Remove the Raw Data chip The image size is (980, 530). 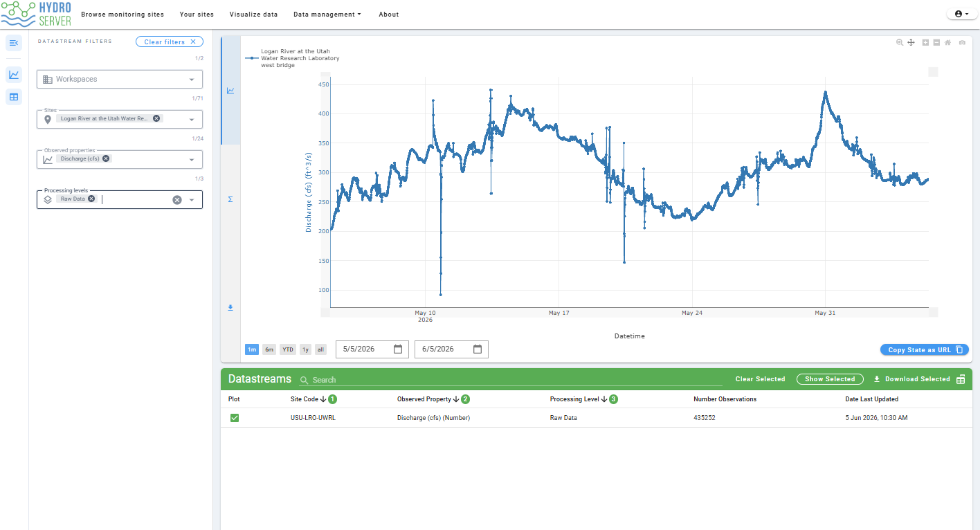click(91, 199)
